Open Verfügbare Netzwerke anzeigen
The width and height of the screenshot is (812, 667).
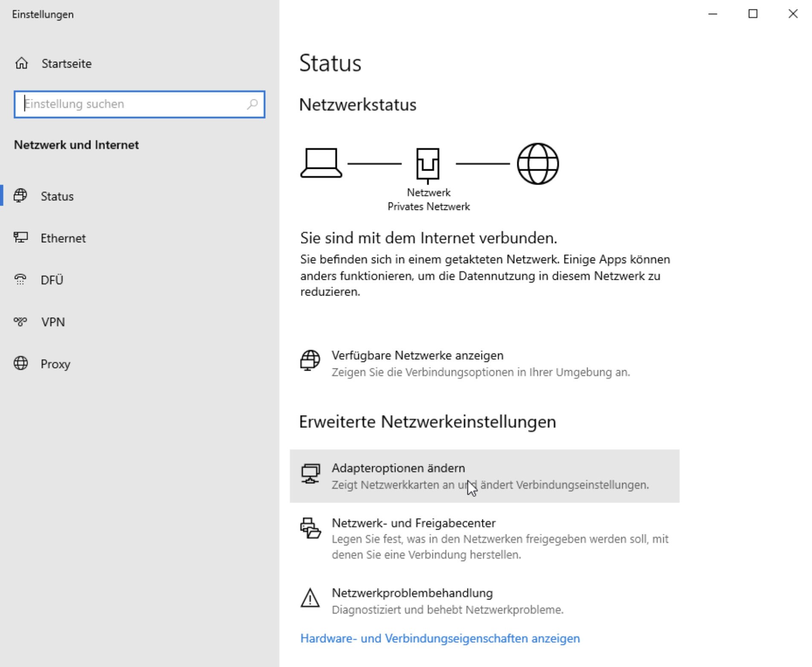tap(484, 363)
